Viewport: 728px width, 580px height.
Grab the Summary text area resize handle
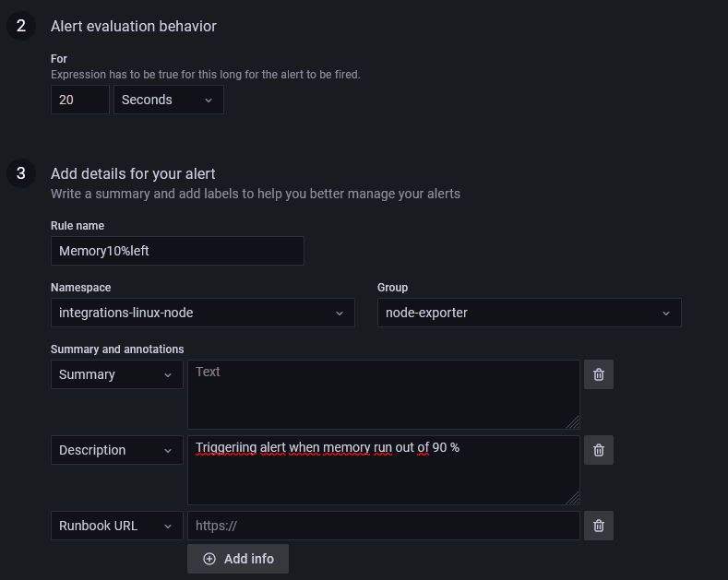[x=573, y=422]
